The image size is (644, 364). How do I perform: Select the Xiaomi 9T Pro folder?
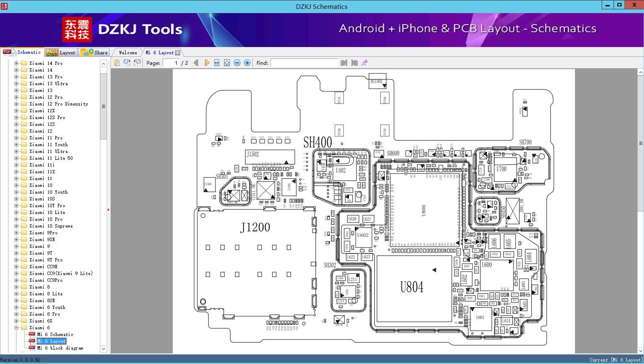[x=46, y=260]
